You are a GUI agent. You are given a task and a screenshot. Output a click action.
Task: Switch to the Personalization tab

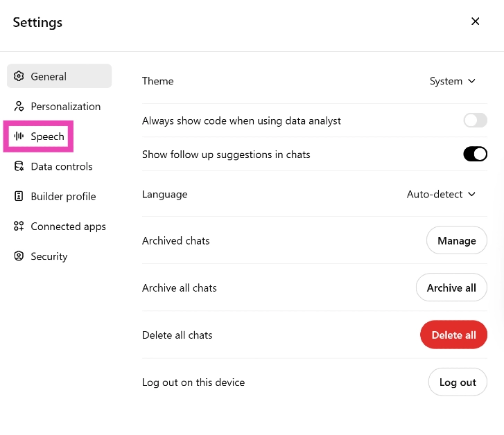coord(65,107)
